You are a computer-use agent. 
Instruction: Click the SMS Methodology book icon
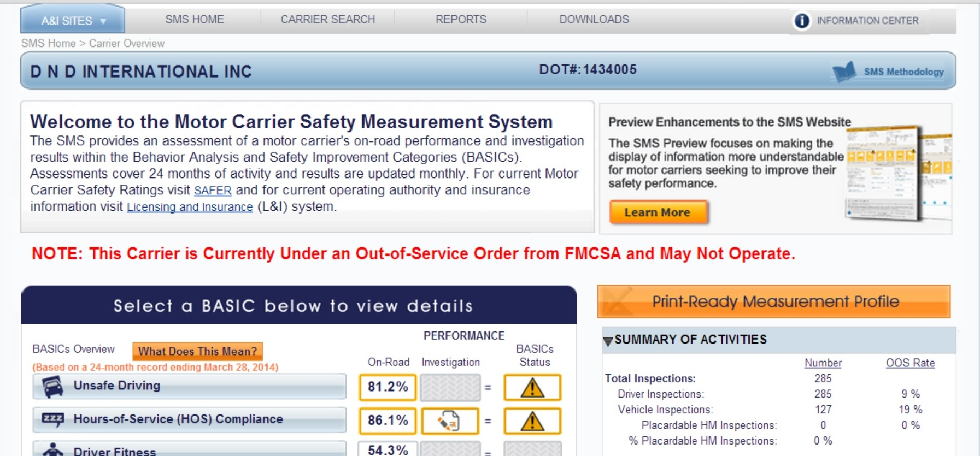click(844, 72)
